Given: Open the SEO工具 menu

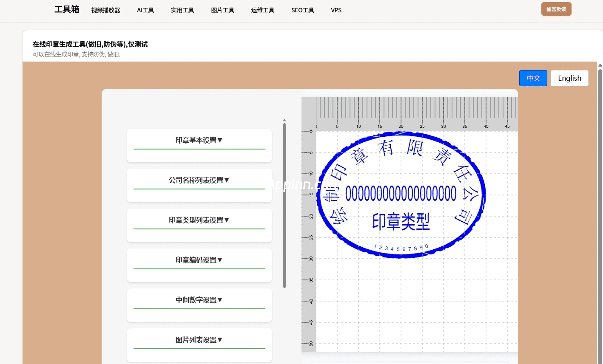Looking at the screenshot, I should (x=302, y=10).
